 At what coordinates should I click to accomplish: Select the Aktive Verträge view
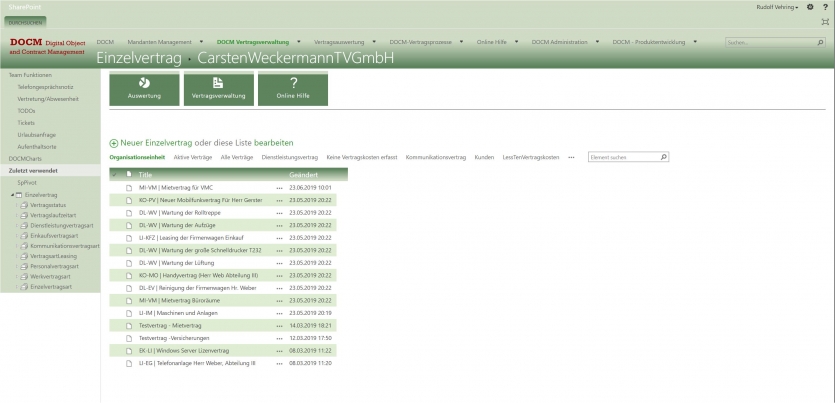(x=193, y=158)
